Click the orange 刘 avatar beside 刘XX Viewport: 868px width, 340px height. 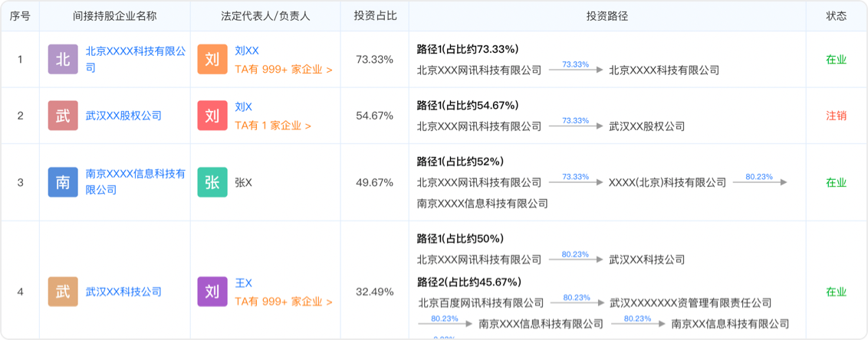pos(212,59)
